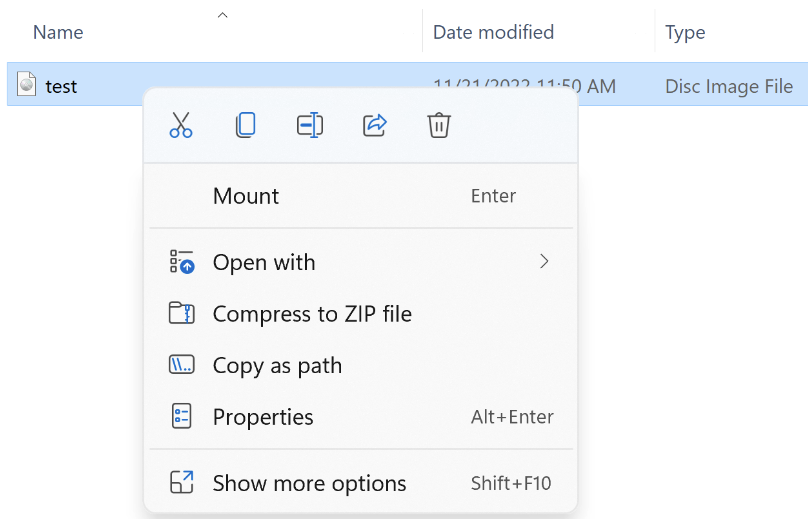Select Mount from the context menu
The width and height of the screenshot is (811, 522).
tap(246, 196)
